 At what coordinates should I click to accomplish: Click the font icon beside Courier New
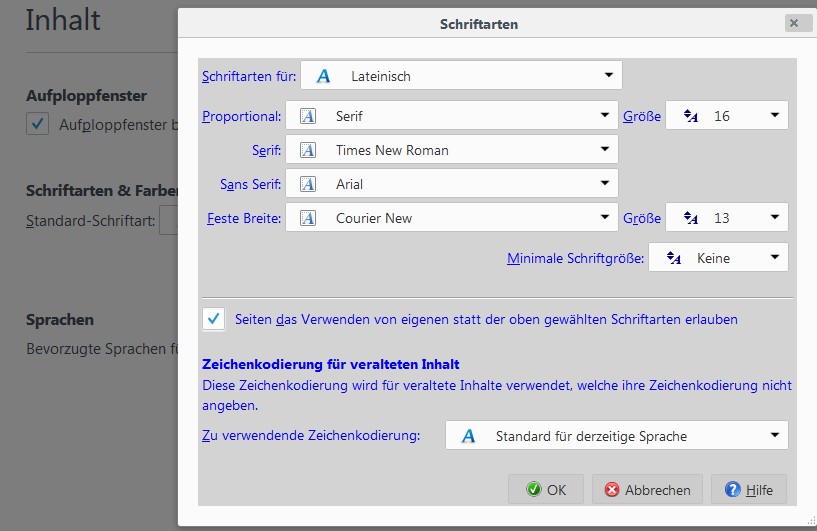[x=309, y=218]
